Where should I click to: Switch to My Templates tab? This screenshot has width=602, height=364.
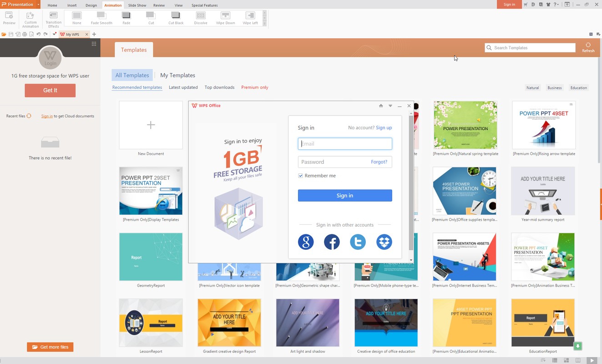[177, 76]
